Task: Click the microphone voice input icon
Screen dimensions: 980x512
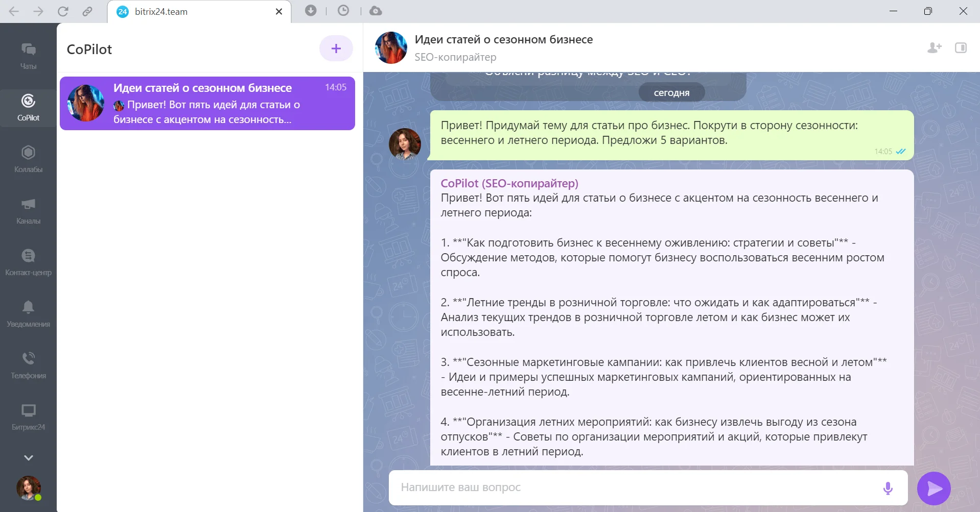Action: (x=888, y=488)
